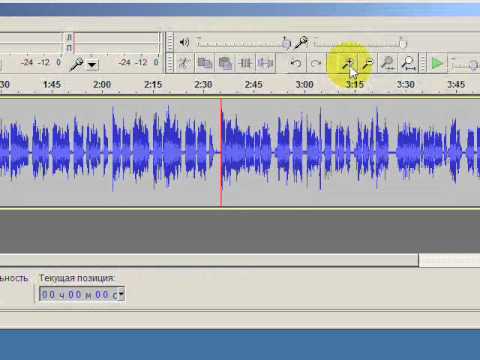Redo the last undone action
480x360 pixels.
(x=316, y=63)
